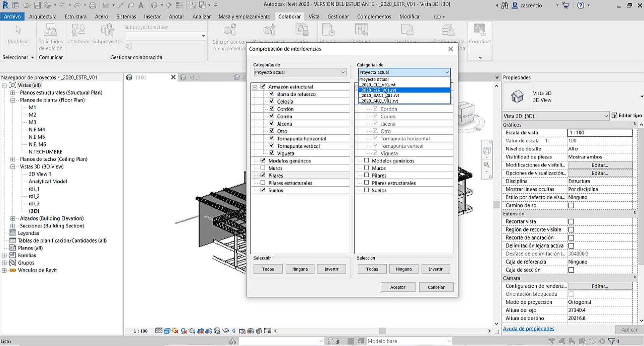Open the right Categorías de dropdown

447,72
